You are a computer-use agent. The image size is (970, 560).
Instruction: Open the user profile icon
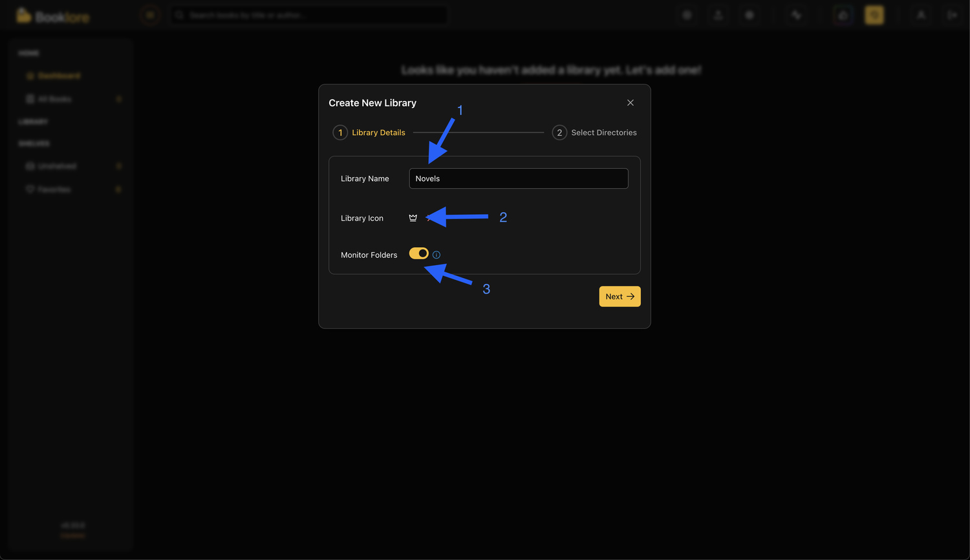click(921, 15)
